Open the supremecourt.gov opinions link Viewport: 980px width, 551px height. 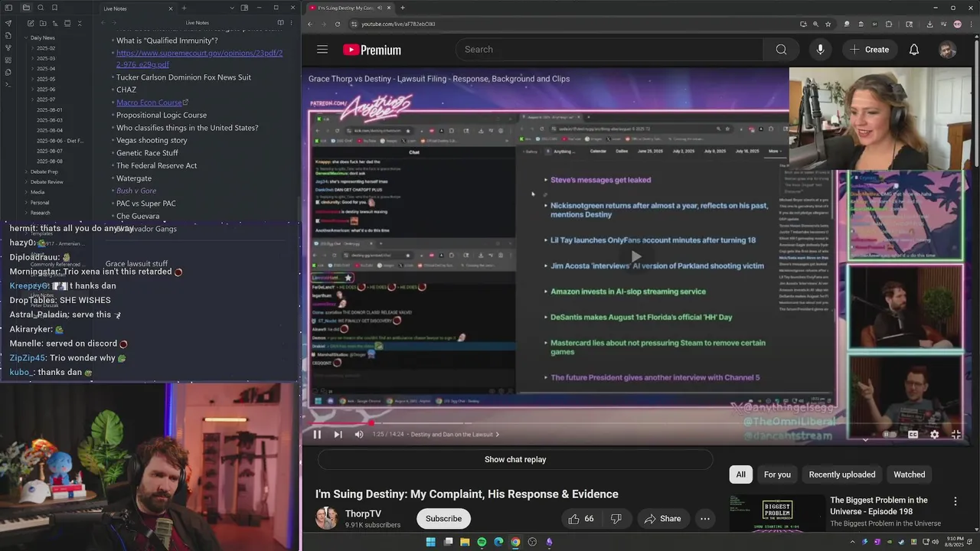tap(199, 59)
